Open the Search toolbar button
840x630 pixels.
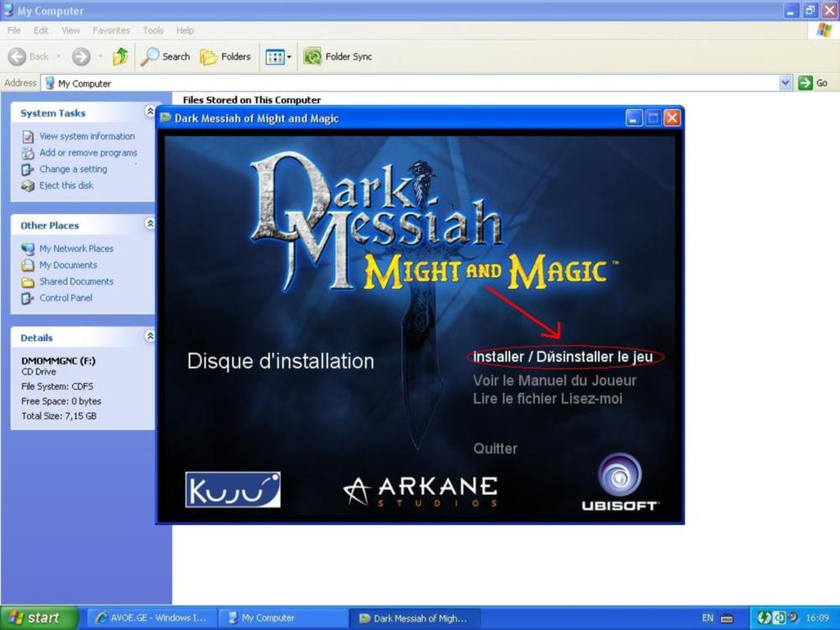(165, 56)
